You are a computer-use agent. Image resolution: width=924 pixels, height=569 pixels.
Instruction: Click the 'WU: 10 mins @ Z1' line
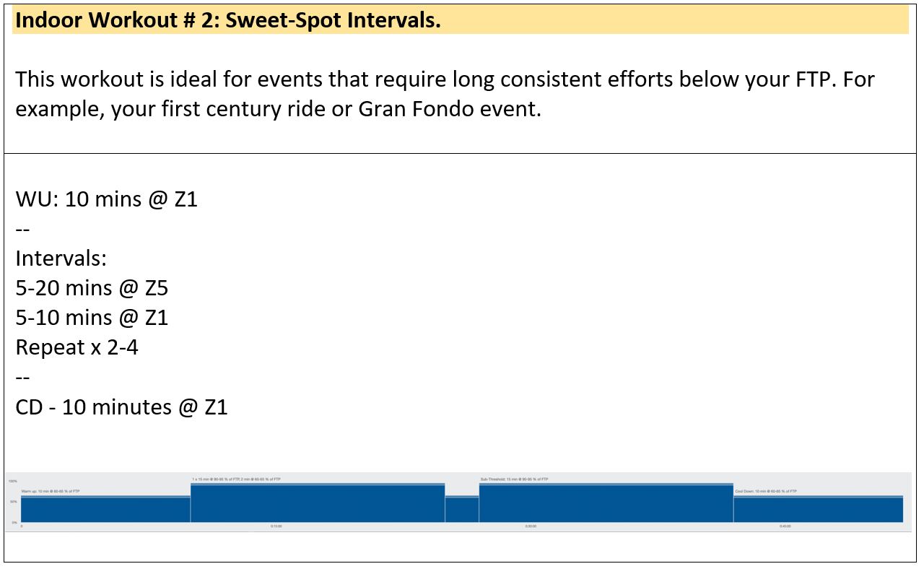click(107, 199)
